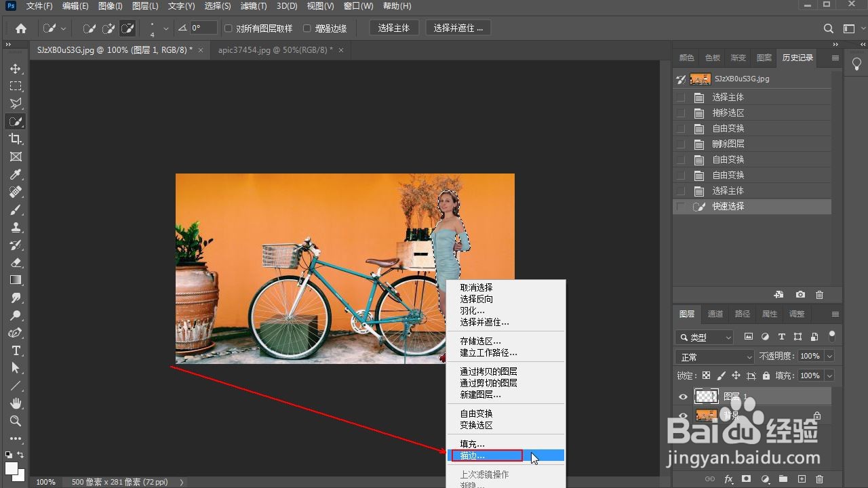The width and height of the screenshot is (868, 488).
Task: Select the Gradient tool
Action: 16,281
